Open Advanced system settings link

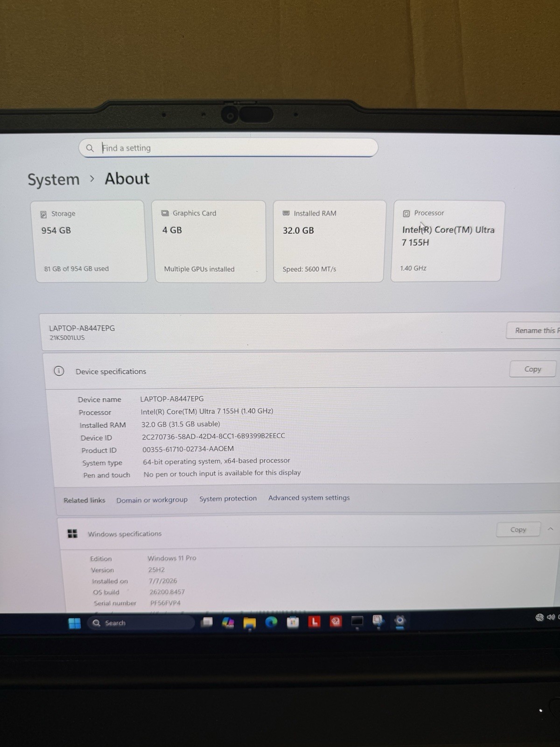pos(309,498)
